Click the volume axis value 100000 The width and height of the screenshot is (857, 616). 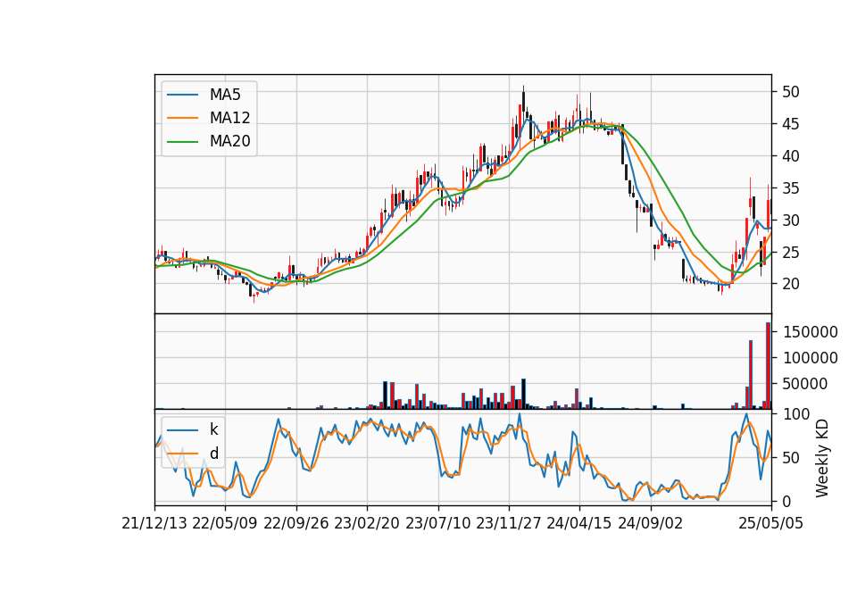coord(810,358)
